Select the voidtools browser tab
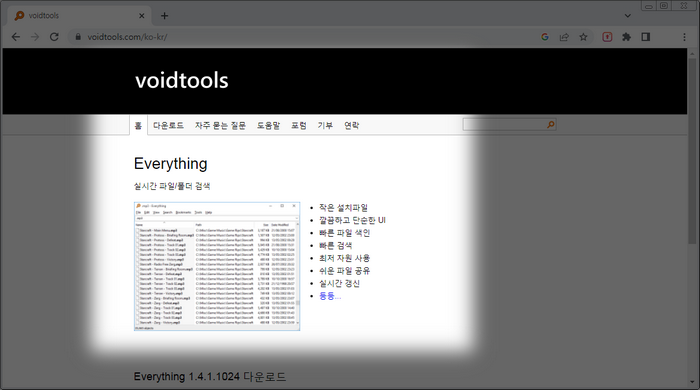The image size is (700, 390). pyautogui.click(x=79, y=16)
